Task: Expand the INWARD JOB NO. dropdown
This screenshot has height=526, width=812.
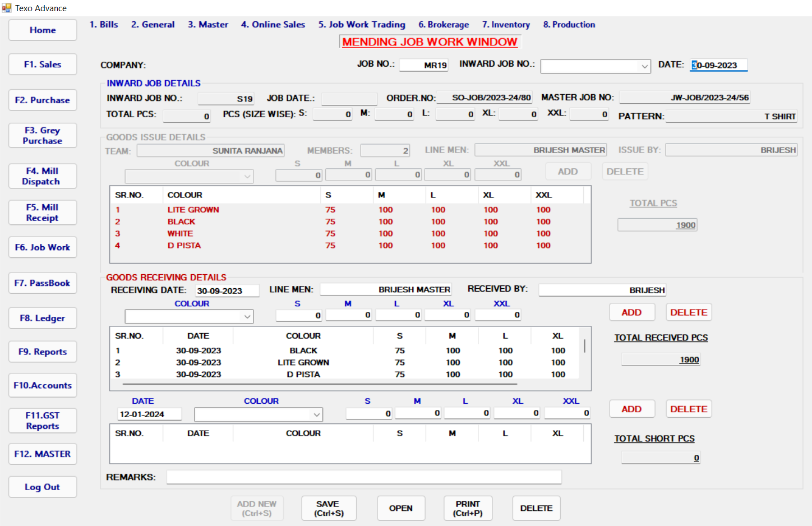Action: 644,66
